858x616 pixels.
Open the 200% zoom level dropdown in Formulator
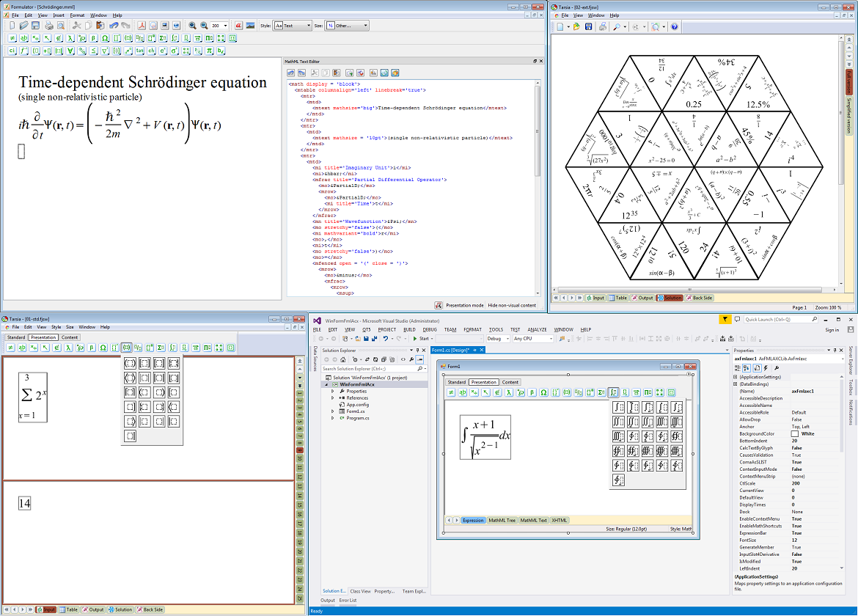click(x=218, y=26)
